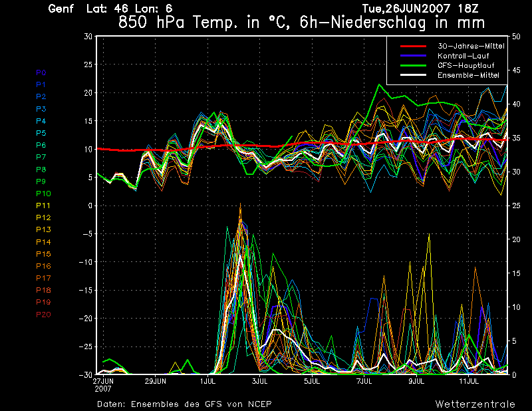The width and height of the screenshot is (532, 411).
Task: Click the P8 ensemble member label
Action: click(x=41, y=170)
